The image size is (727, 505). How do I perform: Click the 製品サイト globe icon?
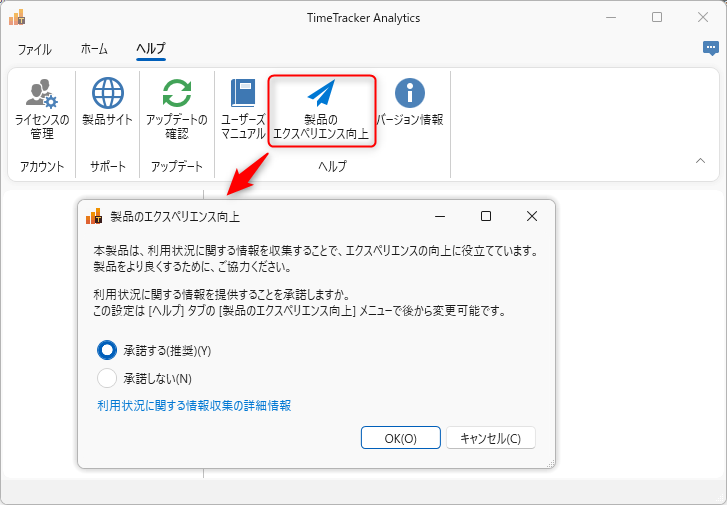pyautogui.click(x=107, y=94)
